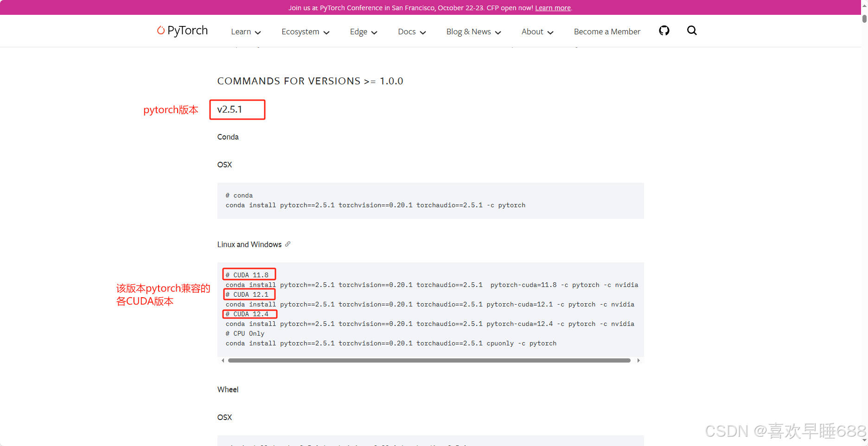Select the Learn menu item
Screen dimensions: 868x446
[241, 32]
